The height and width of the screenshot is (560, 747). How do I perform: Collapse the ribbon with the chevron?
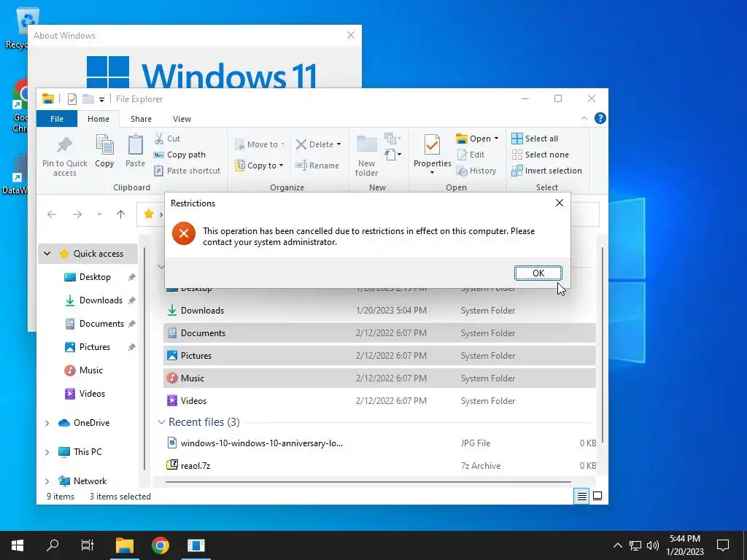tap(584, 119)
